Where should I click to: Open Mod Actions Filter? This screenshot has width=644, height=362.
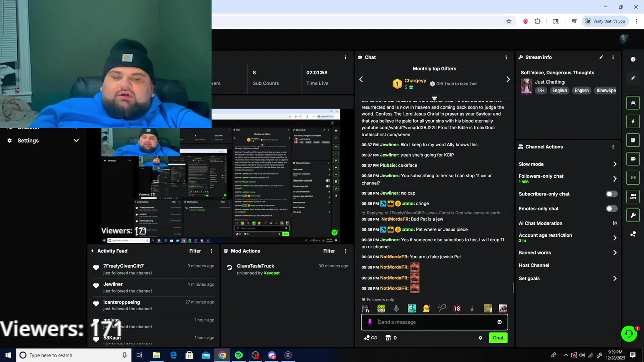[x=329, y=251]
